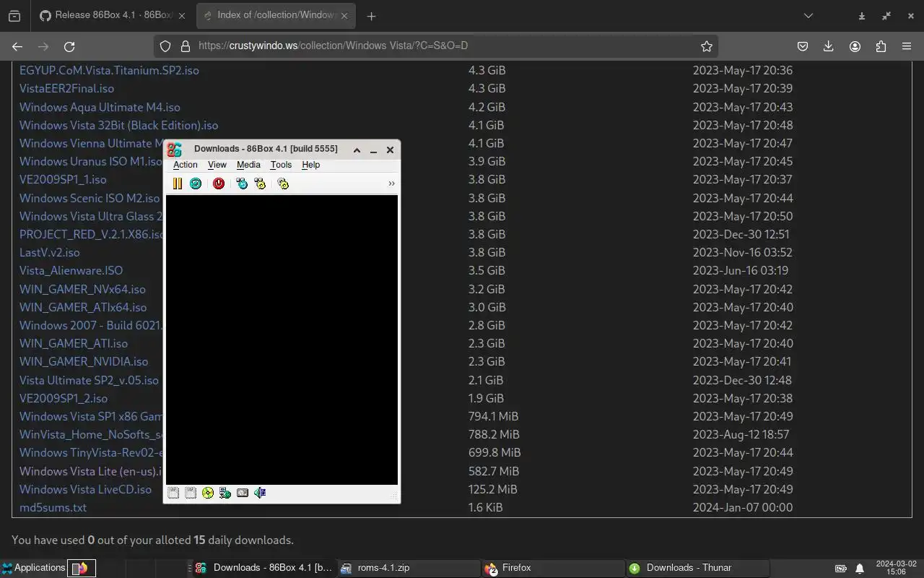
Task: Click the speaker sound icon in 86Box
Action: pos(260,493)
